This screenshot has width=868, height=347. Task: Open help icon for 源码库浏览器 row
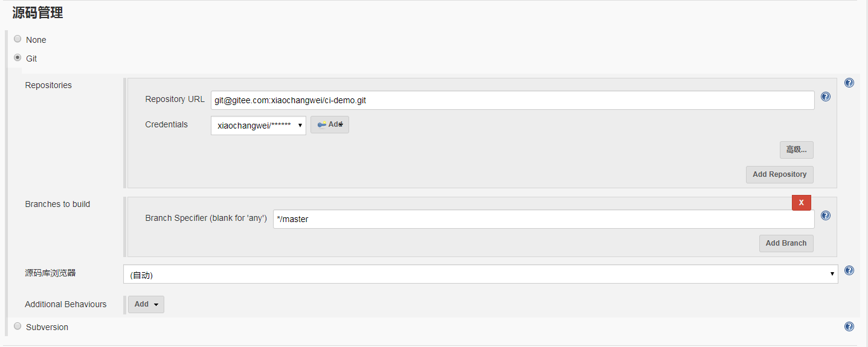point(849,270)
